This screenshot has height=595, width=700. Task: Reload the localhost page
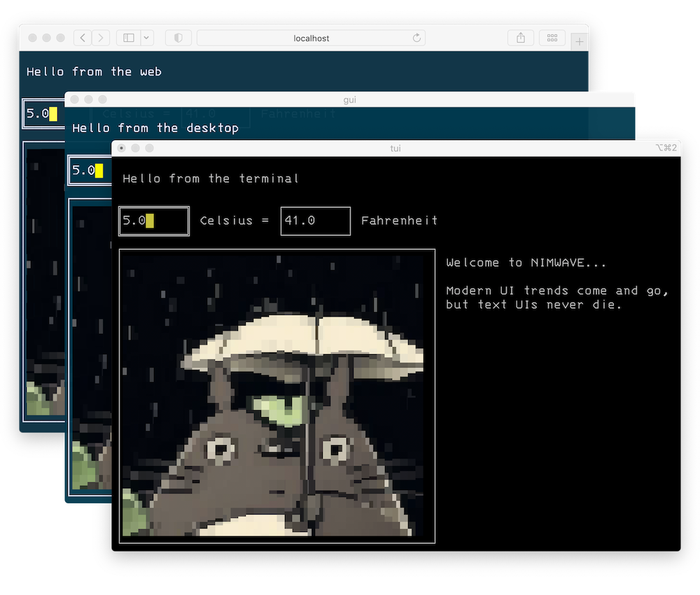(x=416, y=38)
